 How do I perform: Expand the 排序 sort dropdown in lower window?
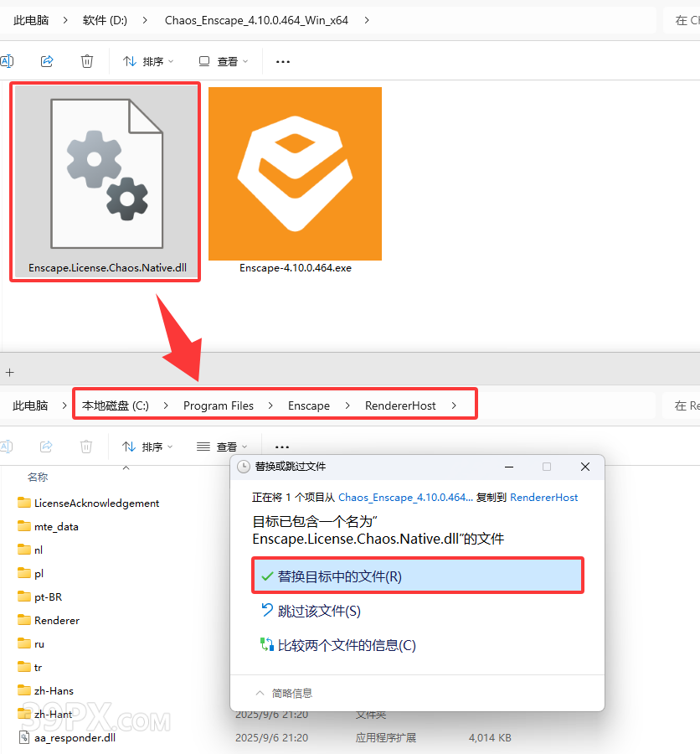(x=148, y=447)
